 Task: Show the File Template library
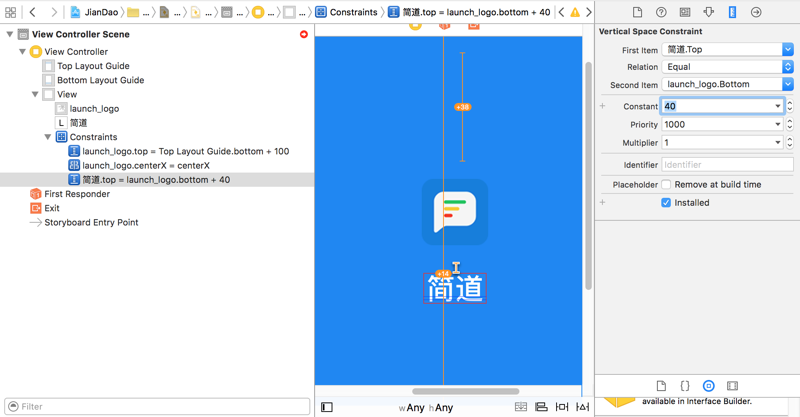tap(661, 386)
